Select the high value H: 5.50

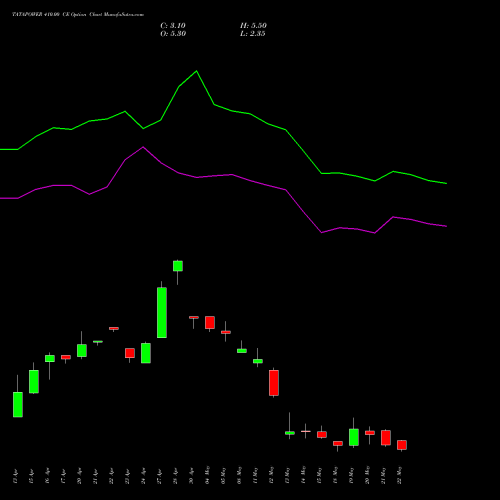point(253,26)
